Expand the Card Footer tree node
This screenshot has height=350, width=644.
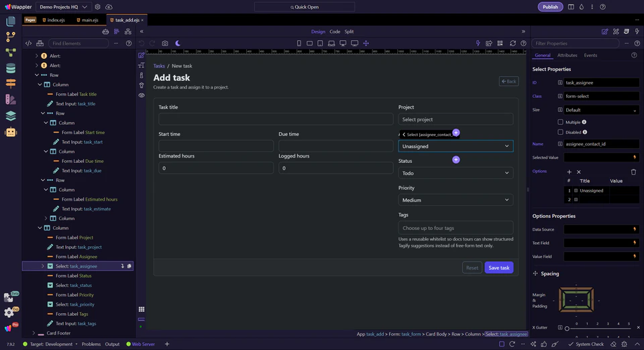[34, 333]
